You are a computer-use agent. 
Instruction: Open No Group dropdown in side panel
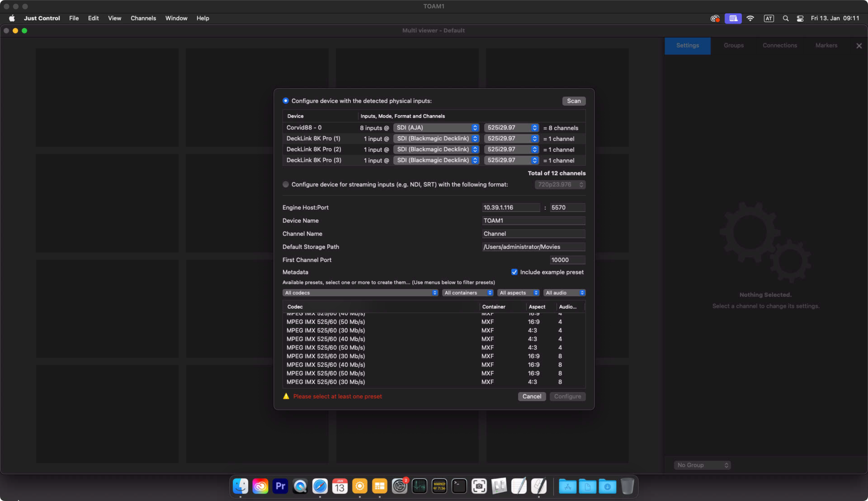tap(702, 465)
